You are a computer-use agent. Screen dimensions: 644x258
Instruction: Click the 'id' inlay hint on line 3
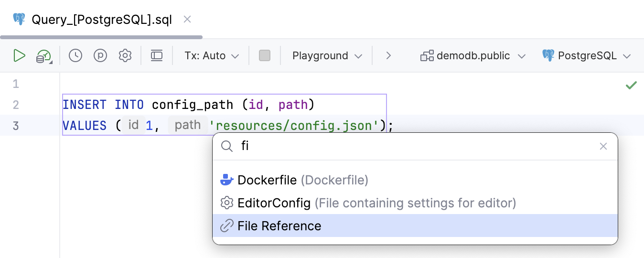133,125
